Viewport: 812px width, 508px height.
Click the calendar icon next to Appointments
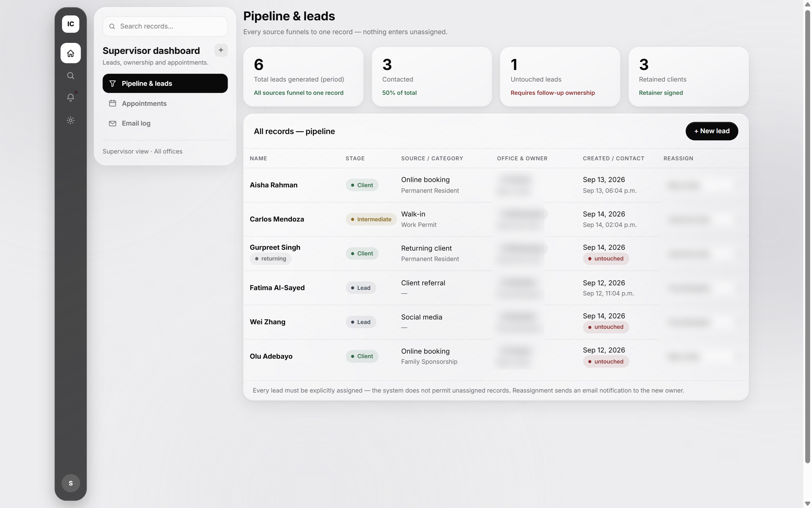(112, 104)
